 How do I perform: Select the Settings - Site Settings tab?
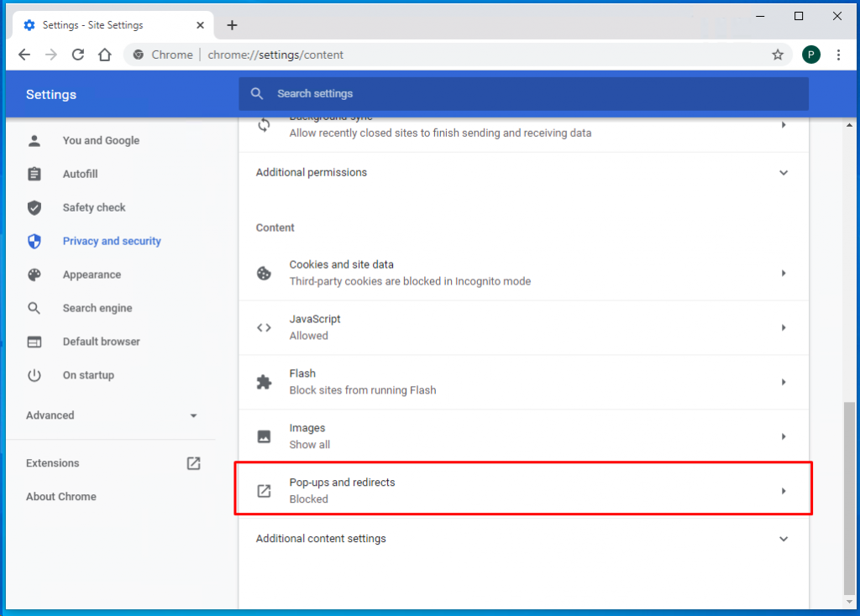point(113,25)
